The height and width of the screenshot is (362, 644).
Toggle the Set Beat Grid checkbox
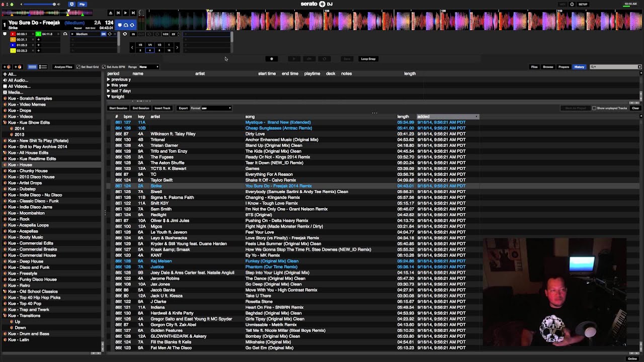(x=78, y=67)
